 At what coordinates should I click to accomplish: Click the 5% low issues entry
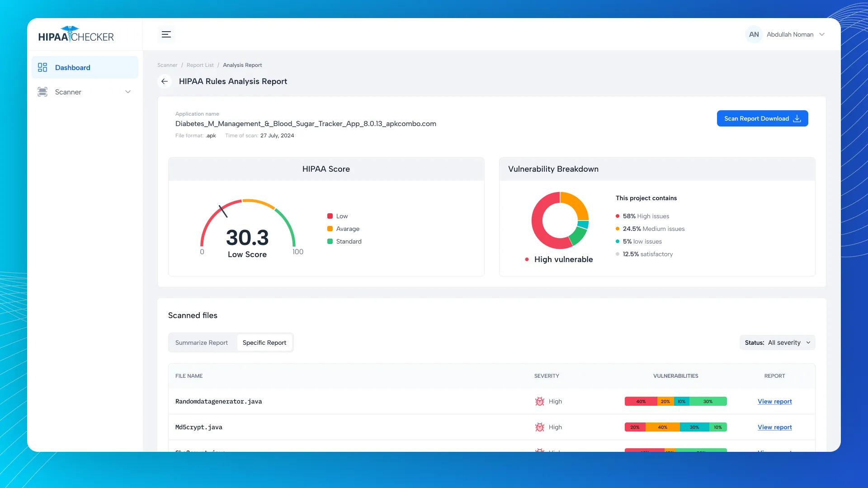point(639,241)
